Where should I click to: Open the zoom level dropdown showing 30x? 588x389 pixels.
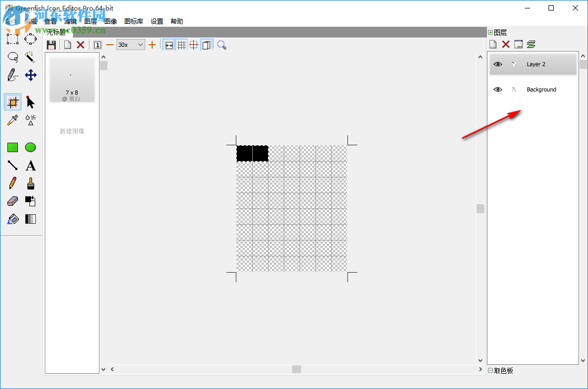130,45
